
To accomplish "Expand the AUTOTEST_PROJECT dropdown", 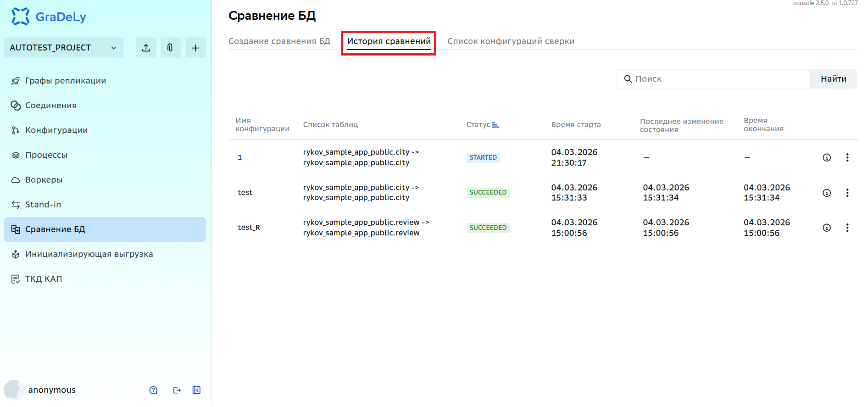I will point(63,48).
